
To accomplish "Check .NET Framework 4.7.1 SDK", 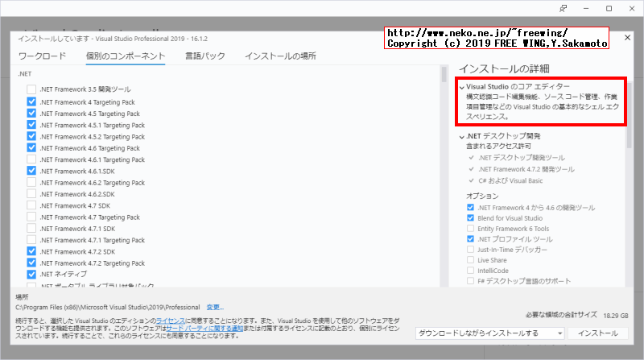I will pos(31,229).
